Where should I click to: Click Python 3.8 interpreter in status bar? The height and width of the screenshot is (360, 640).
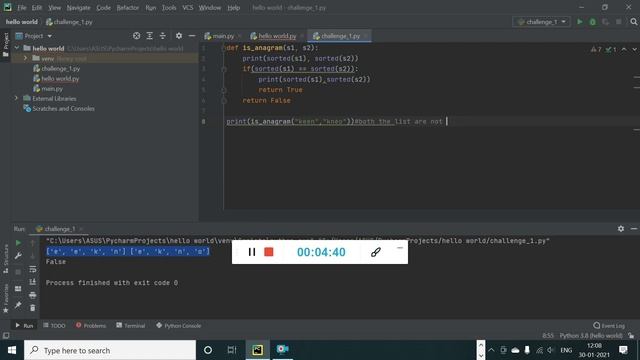591,336
